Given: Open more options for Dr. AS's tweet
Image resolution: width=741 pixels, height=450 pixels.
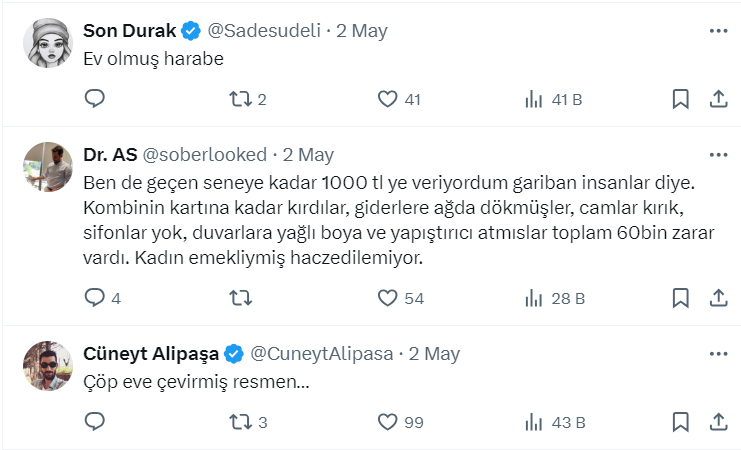Looking at the screenshot, I should [x=717, y=155].
